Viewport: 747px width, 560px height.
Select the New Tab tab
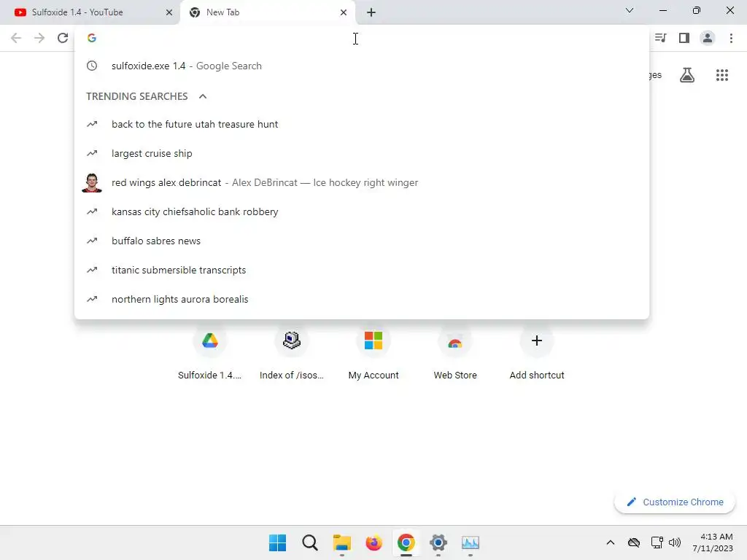[267, 12]
